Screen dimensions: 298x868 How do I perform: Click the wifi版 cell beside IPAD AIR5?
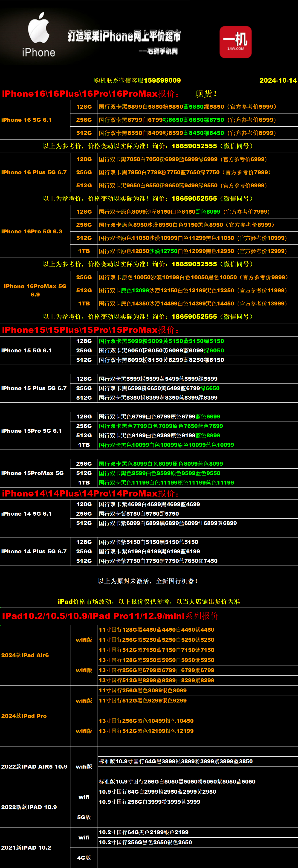[x=84, y=766]
